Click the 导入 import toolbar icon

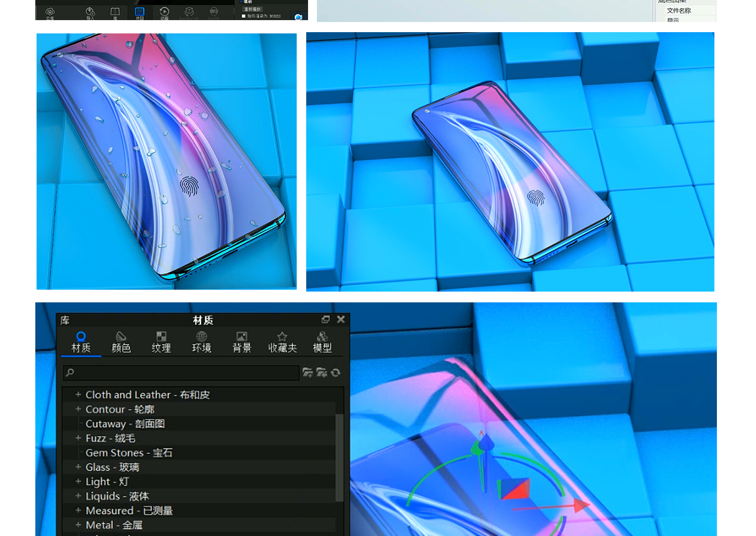coord(90,13)
